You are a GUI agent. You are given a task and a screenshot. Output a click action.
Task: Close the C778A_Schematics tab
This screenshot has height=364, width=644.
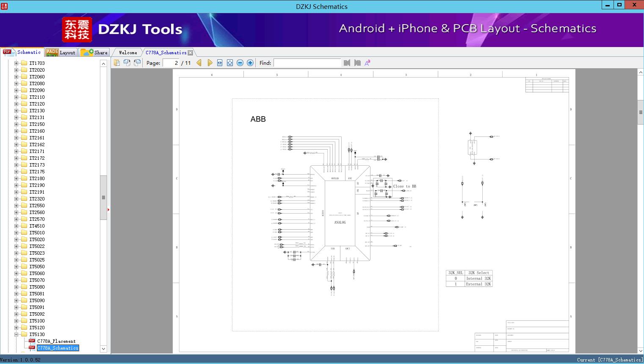point(191,53)
